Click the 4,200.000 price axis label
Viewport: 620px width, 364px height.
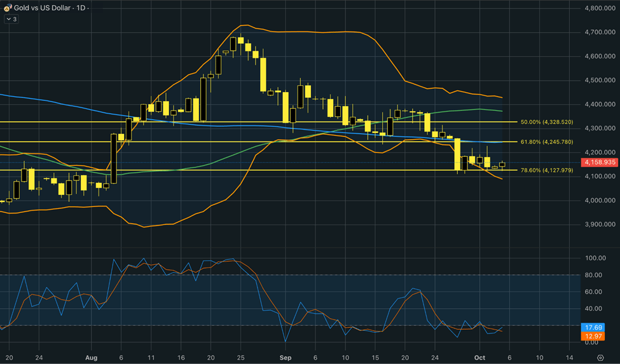(x=600, y=152)
